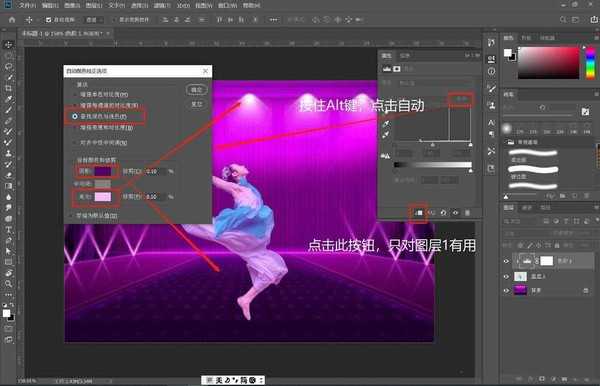Image resolution: width=600 pixels, height=386 pixels.
Task: Open the Info panel icon in collapsed dock
Action: [x=491, y=72]
